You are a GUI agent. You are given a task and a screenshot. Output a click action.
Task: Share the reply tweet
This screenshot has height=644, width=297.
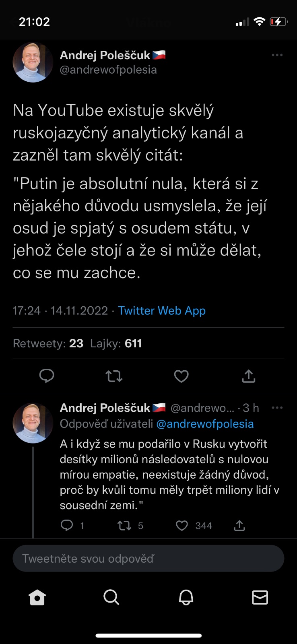click(x=239, y=525)
